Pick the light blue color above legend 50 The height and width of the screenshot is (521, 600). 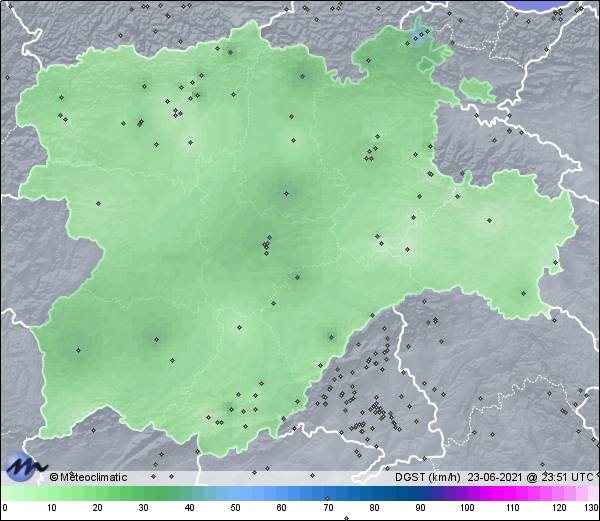click(x=235, y=494)
